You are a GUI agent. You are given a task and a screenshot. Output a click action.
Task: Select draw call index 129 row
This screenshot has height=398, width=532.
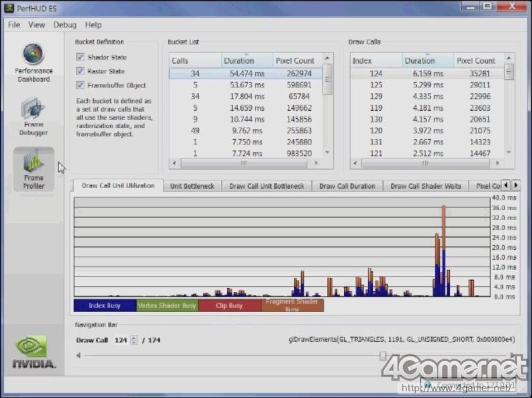tap(427, 96)
